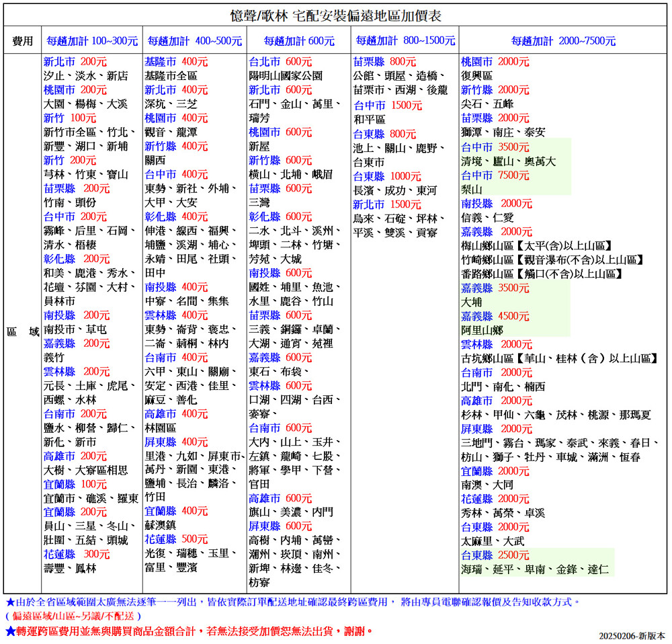Select the 每趟加計 2000~7500元 column header
Image resolution: width=672 pixels, height=644 pixels.
[563, 41]
